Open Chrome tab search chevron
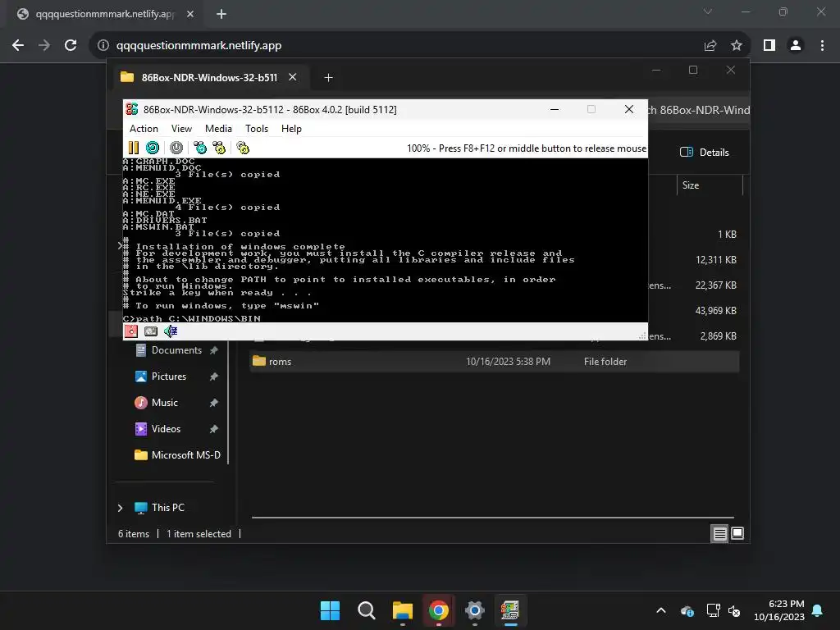 point(708,11)
